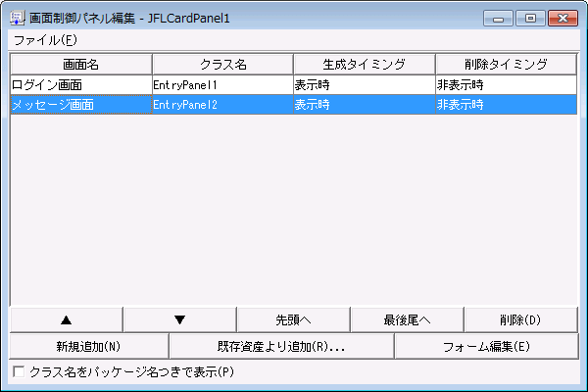Click 表示時 in the ログイン画面 row
This screenshot has height=392, width=588.
[365, 85]
